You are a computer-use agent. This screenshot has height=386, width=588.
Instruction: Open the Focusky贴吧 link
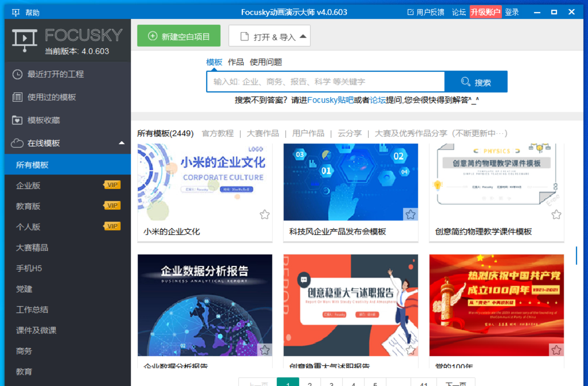click(330, 100)
